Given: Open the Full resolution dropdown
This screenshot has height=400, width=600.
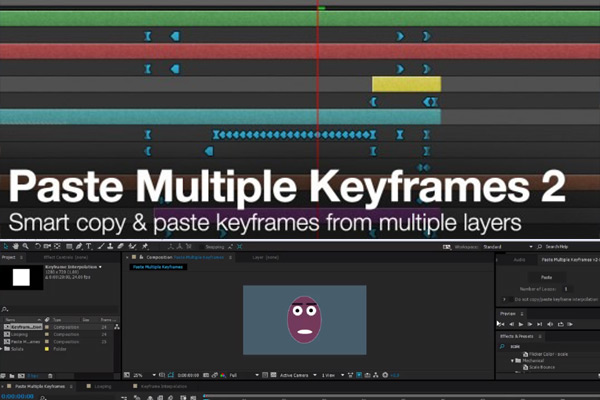Looking at the screenshot, I should coord(244,375).
